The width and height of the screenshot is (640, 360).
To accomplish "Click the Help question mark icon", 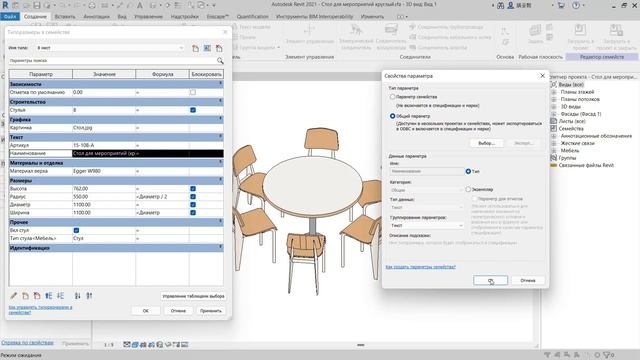I will [x=576, y=5].
